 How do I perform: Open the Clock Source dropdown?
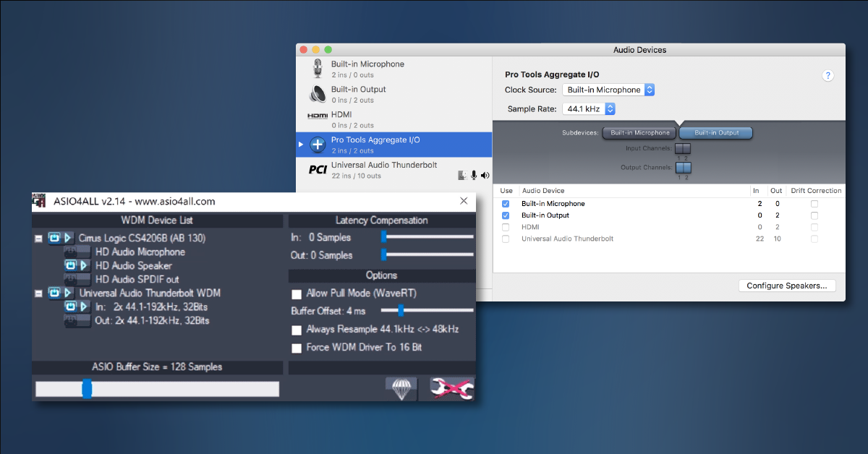[608, 90]
